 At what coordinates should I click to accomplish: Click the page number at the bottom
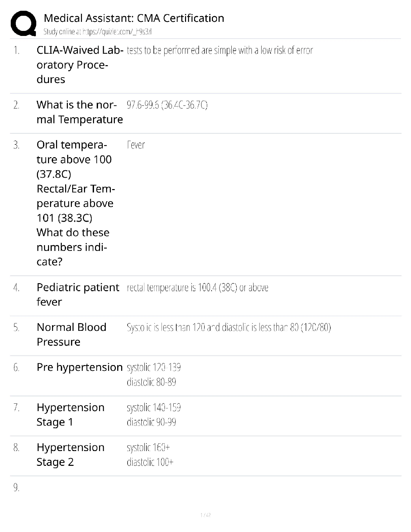click(x=205, y=515)
